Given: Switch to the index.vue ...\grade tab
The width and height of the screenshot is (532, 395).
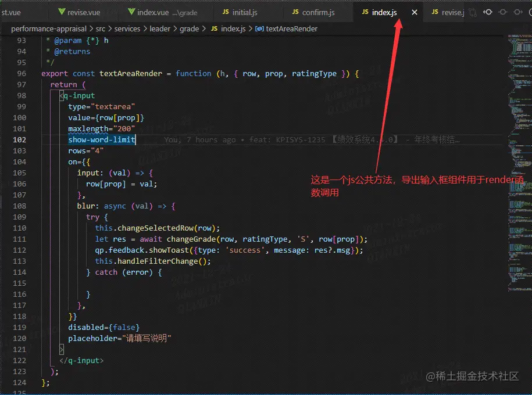Looking at the screenshot, I should click(163, 13).
